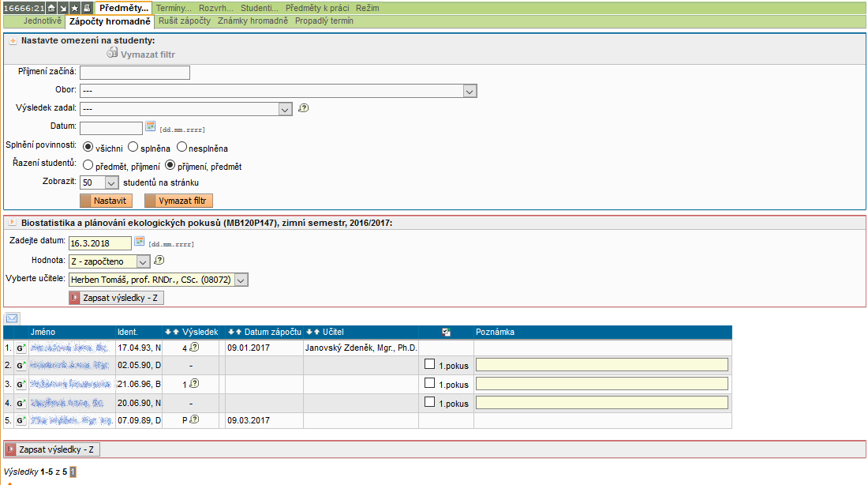Screen dimensions: 868x485
Task: Open calendar picker next to Zadejte datum
Action: click(x=140, y=242)
